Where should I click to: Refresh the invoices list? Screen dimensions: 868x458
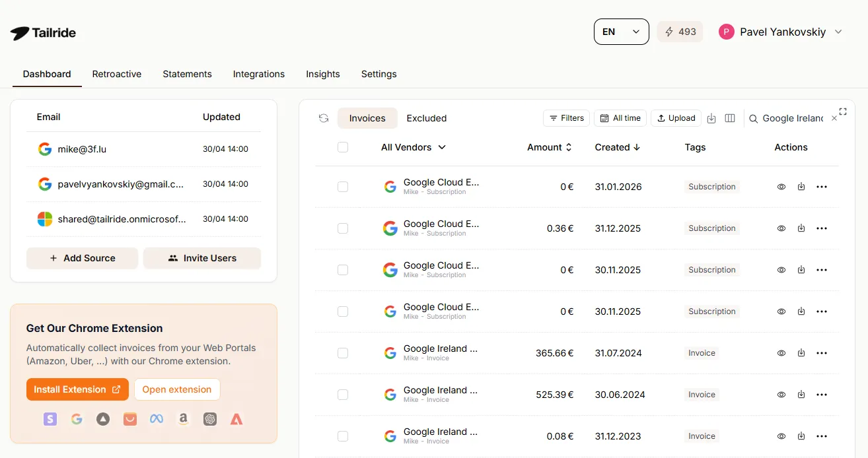point(324,118)
